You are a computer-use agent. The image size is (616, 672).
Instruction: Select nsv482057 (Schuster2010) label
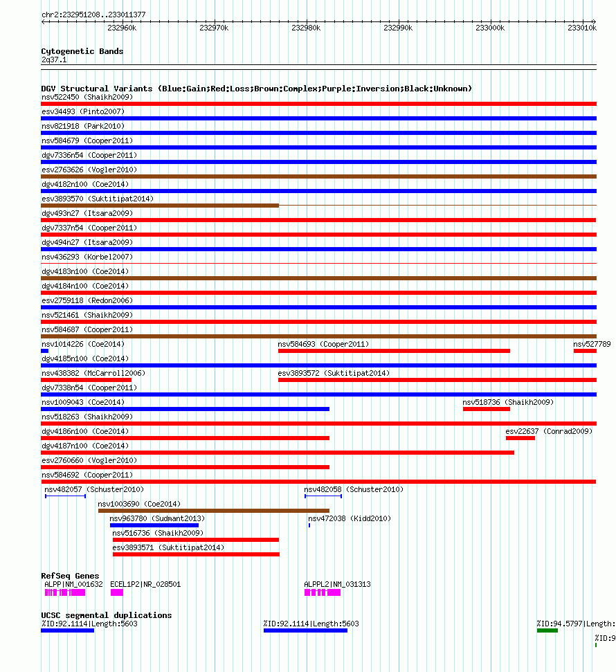point(94,490)
